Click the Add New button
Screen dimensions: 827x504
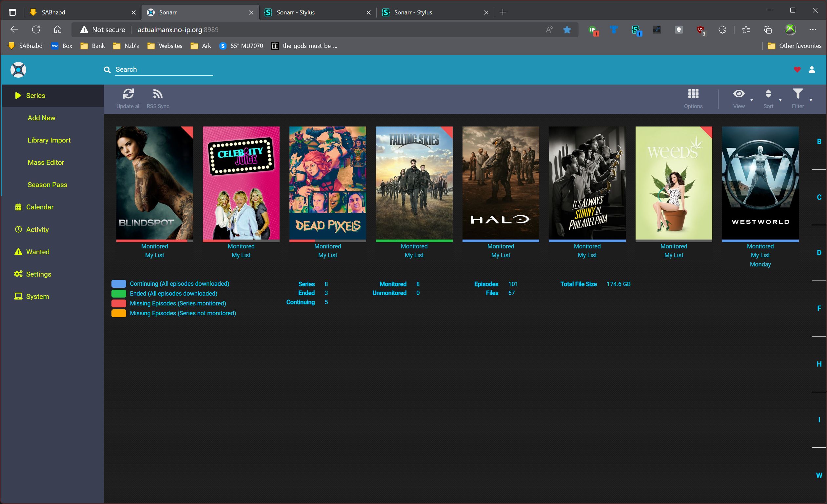click(41, 118)
